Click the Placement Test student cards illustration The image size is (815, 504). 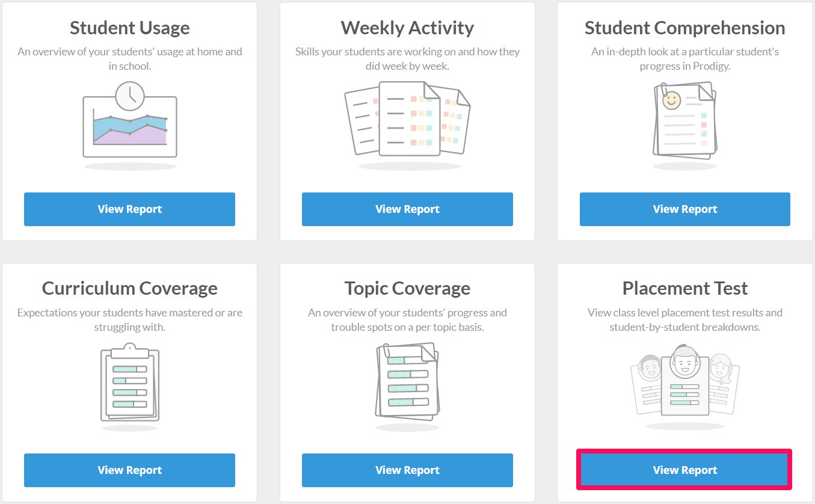tap(684, 386)
